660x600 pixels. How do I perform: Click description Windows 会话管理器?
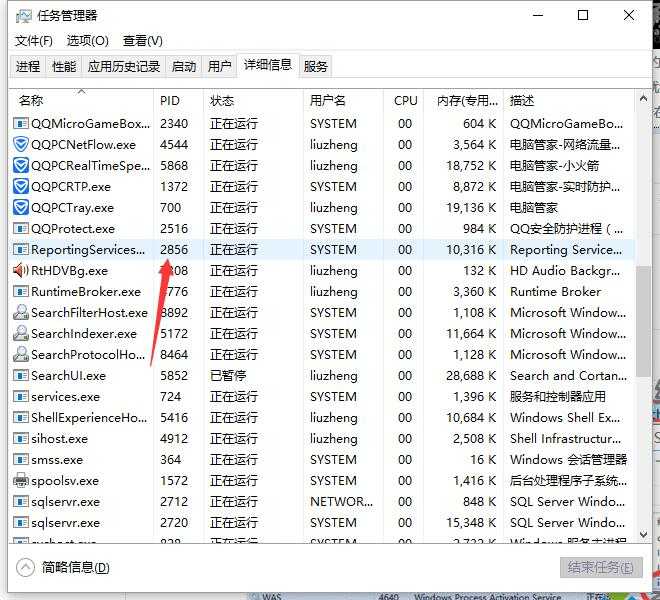[x=569, y=460]
